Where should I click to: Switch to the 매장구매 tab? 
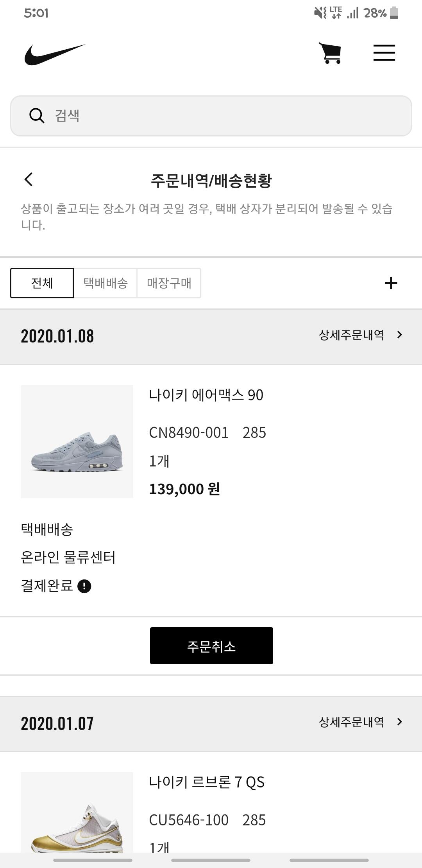[x=169, y=283]
